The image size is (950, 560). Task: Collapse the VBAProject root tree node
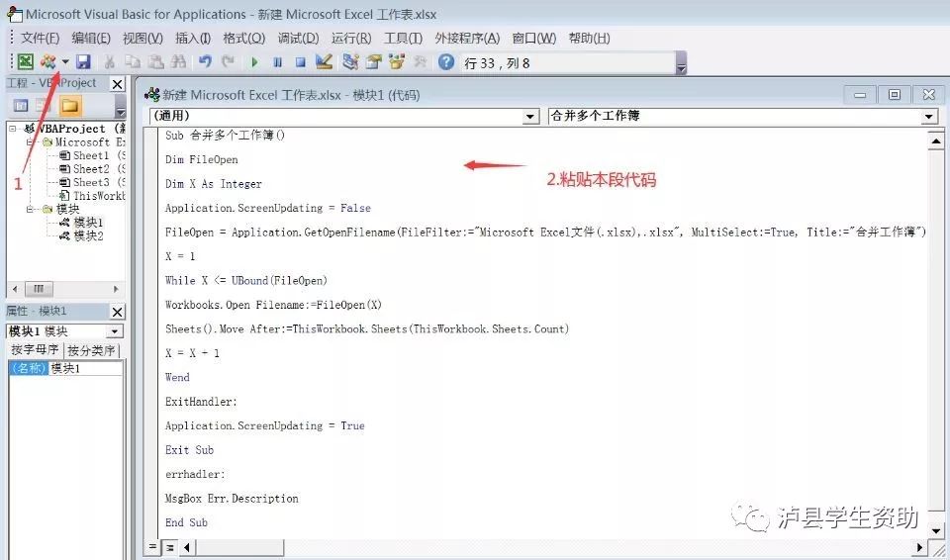(12, 129)
